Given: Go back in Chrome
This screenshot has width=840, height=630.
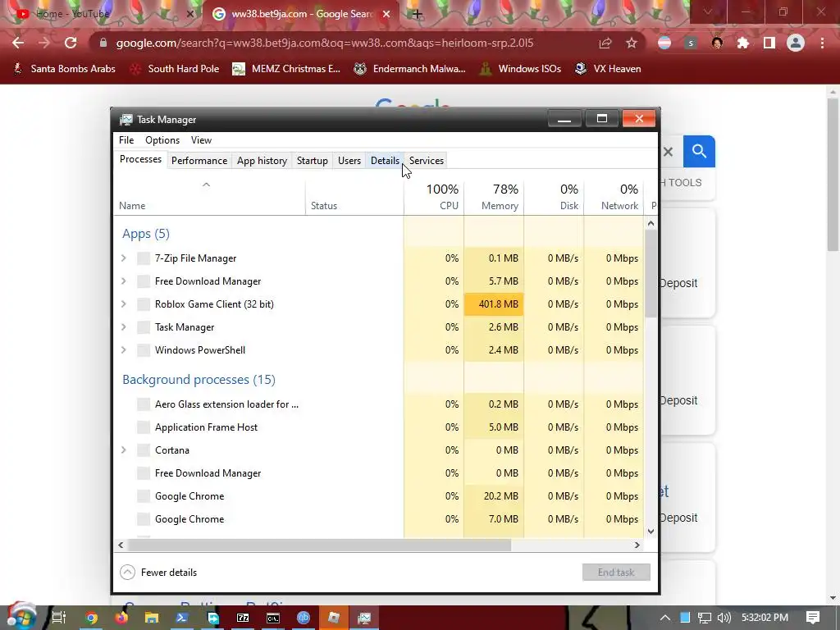Looking at the screenshot, I should coord(18,43).
